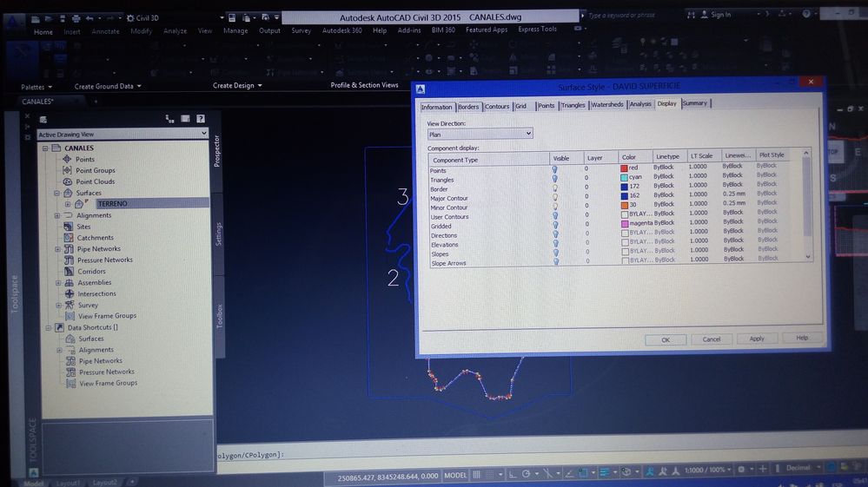Select the Catchments tree icon
This screenshot has width=868, height=487.
point(69,238)
